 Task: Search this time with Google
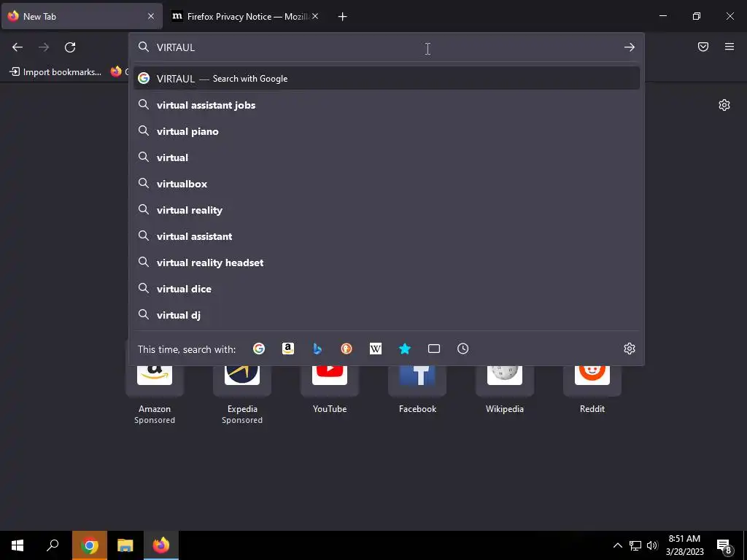click(x=259, y=349)
